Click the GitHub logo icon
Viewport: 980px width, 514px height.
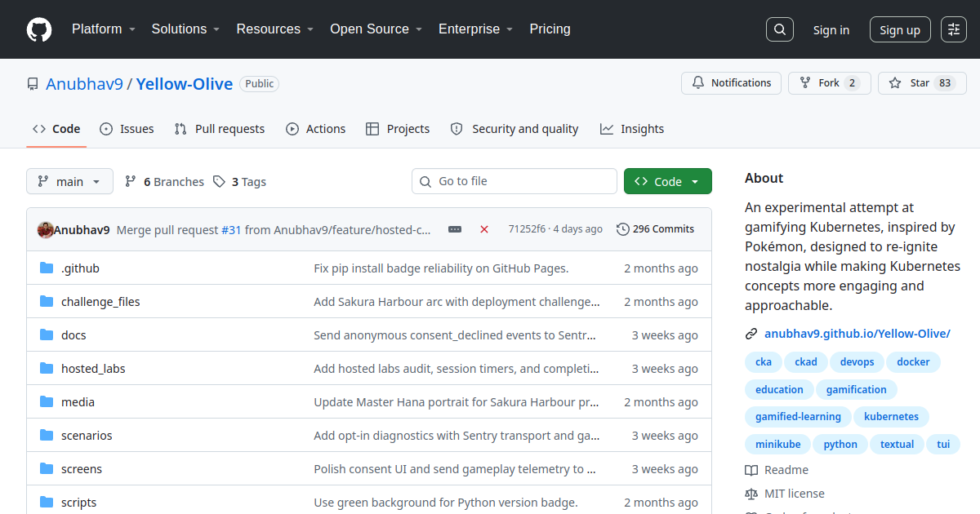pyautogui.click(x=39, y=29)
